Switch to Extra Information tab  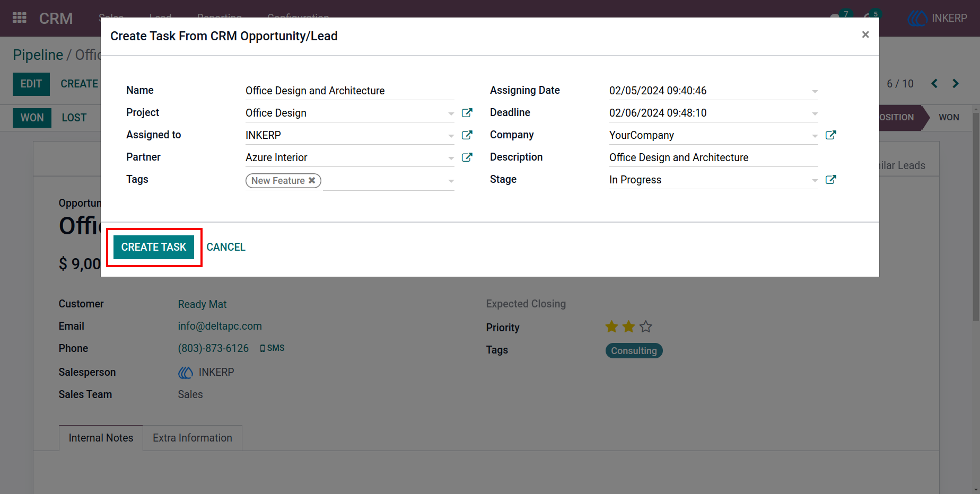(x=192, y=438)
